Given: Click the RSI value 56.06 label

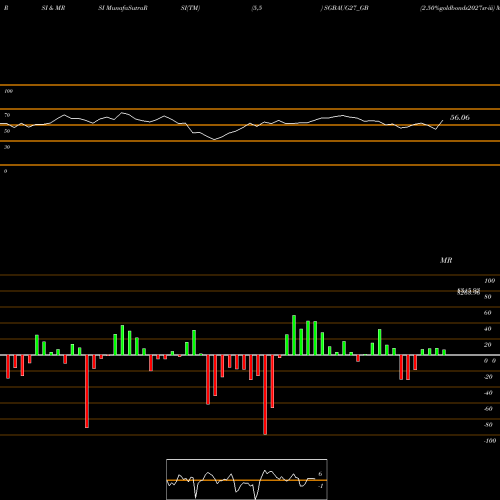Looking at the screenshot, I should pos(460,117).
